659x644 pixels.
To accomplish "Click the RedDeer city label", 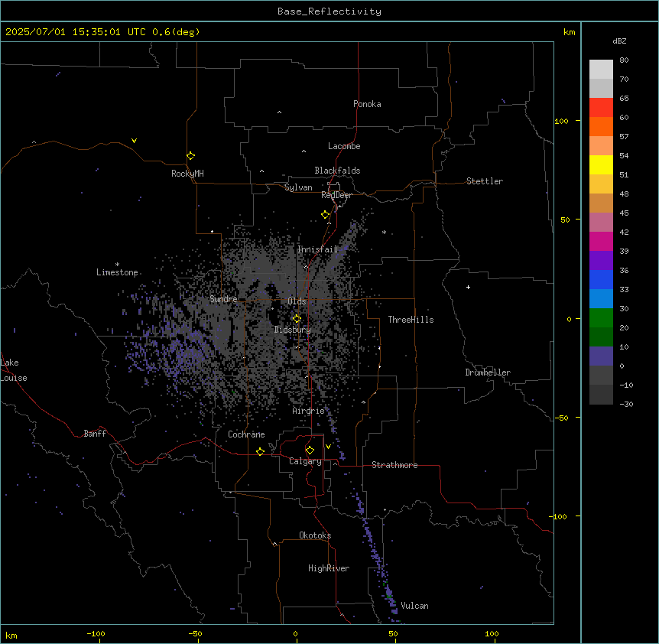I will click(336, 195).
